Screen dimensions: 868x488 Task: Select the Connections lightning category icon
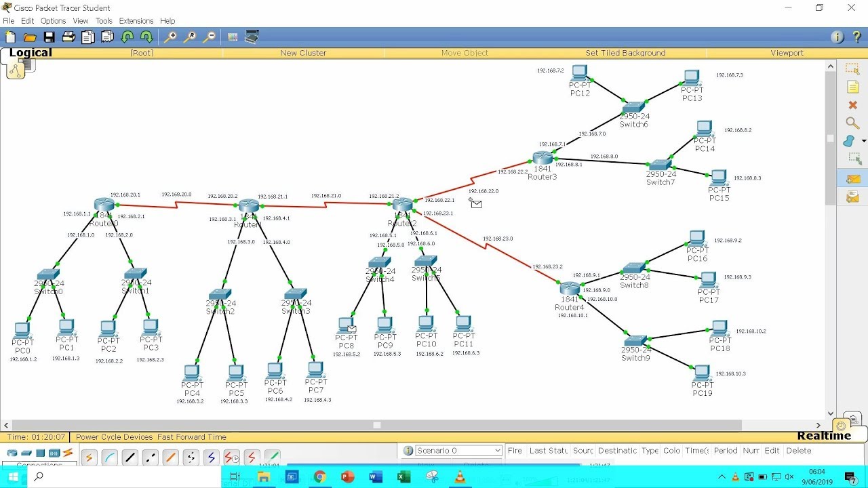(68, 453)
